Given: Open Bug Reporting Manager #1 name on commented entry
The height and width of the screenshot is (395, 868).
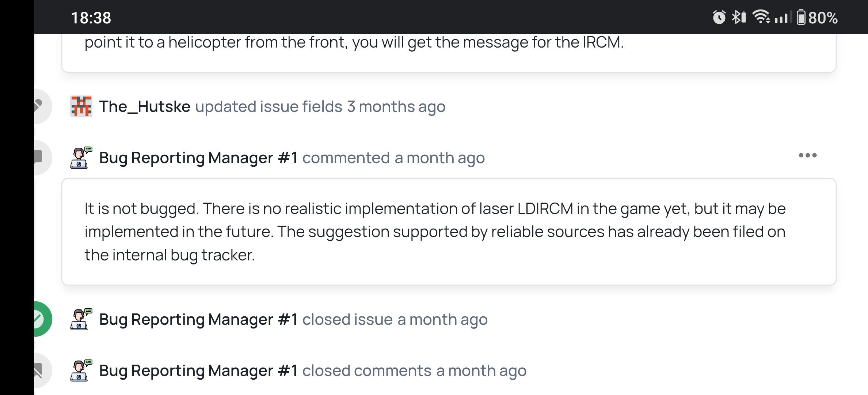Looking at the screenshot, I should click(x=198, y=158).
